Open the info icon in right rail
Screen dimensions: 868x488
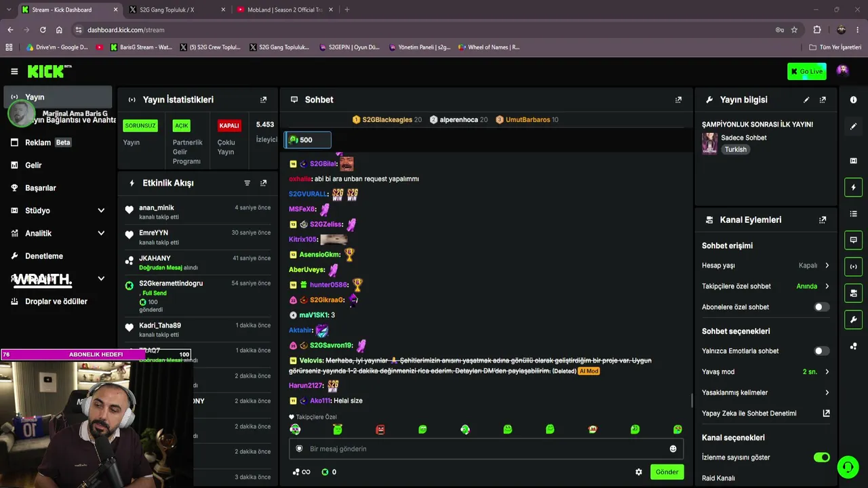pyautogui.click(x=853, y=100)
